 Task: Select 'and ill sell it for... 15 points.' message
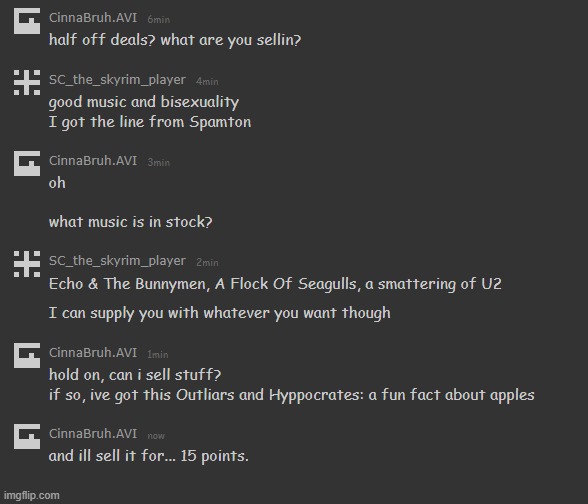point(148,456)
